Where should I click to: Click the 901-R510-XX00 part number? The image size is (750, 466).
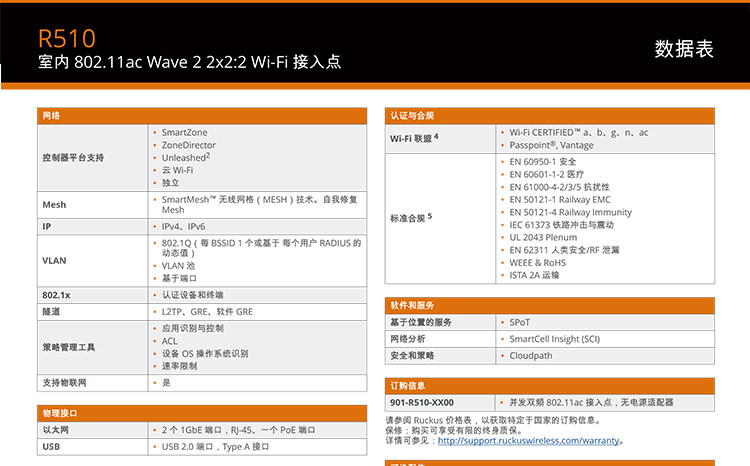click(421, 402)
